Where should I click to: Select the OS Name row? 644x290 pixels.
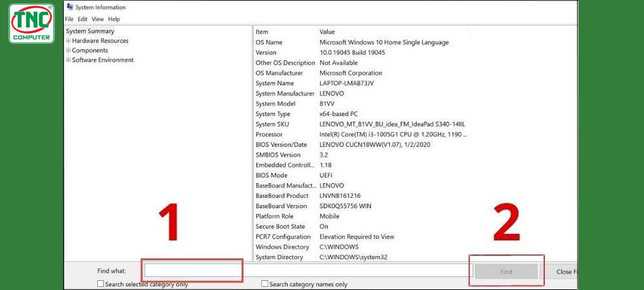361,43
